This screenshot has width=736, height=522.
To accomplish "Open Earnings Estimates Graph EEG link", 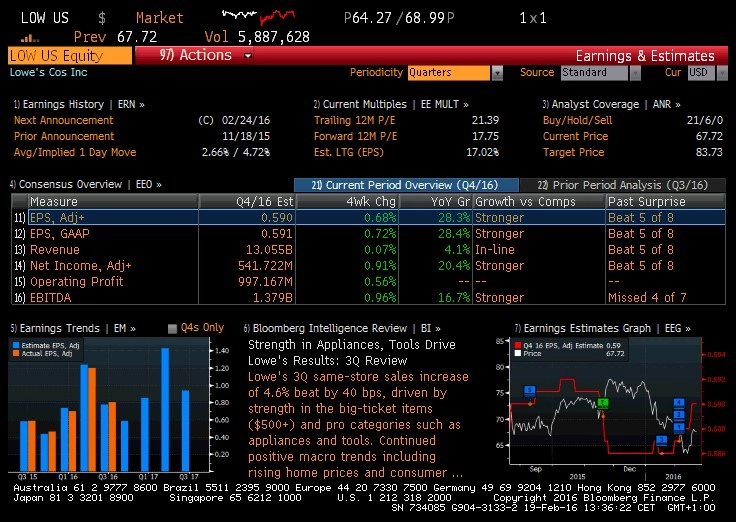I will pyautogui.click(x=603, y=328).
